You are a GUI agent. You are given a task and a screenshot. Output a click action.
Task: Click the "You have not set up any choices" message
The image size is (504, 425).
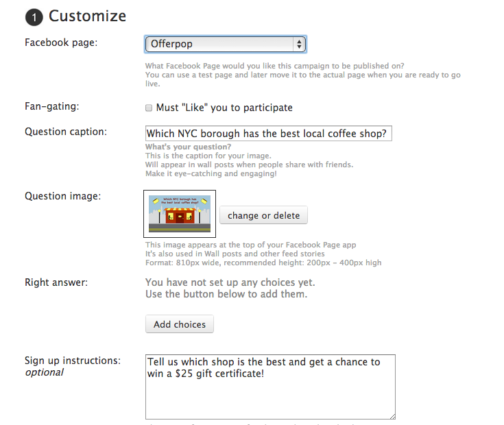click(x=230, y=282)
